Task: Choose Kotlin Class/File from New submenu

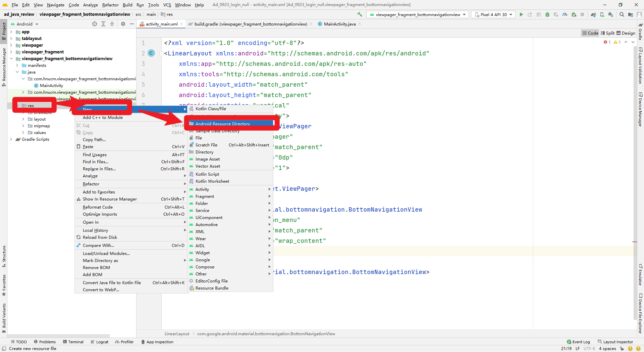Action: [x=231, y=109]
